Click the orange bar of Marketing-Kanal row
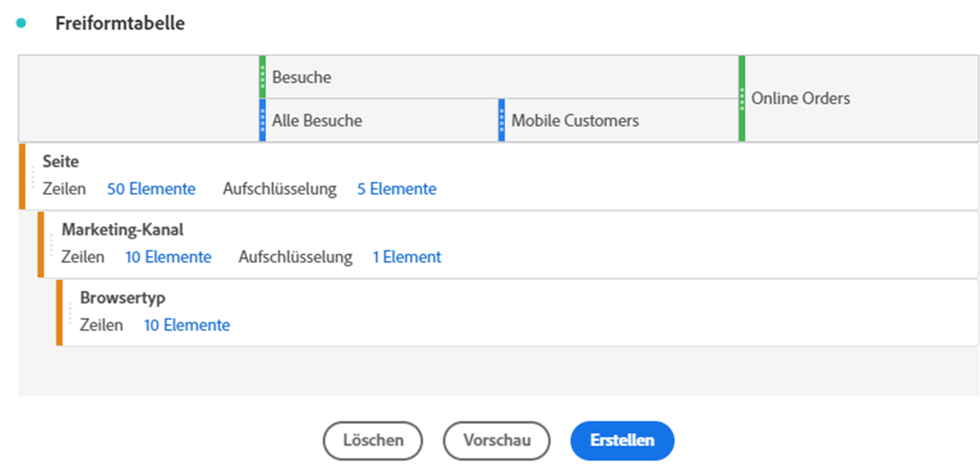 point(41,245)
